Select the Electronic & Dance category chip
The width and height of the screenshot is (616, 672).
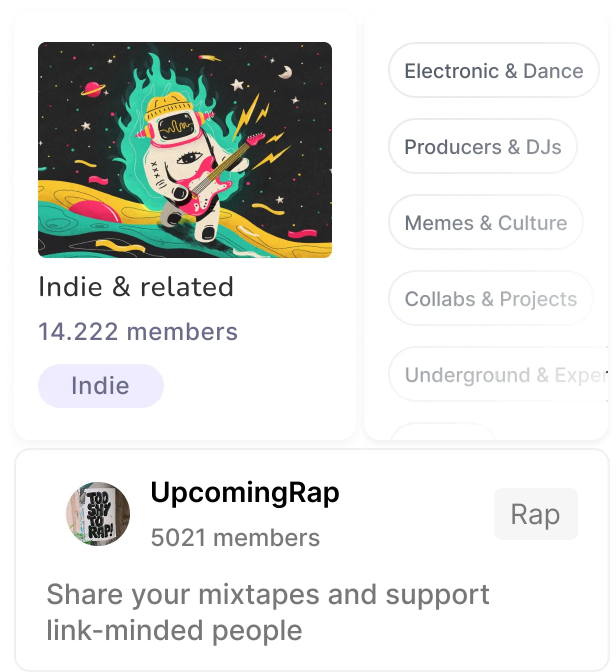click(x=493, y=70)
